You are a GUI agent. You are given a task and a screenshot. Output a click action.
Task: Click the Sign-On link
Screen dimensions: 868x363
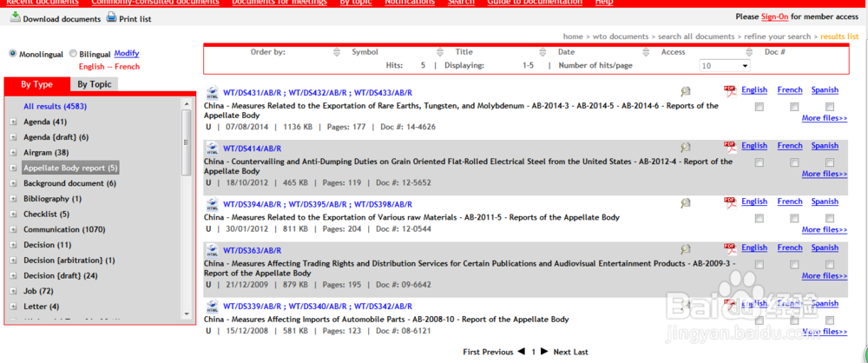tap(774, 16)
